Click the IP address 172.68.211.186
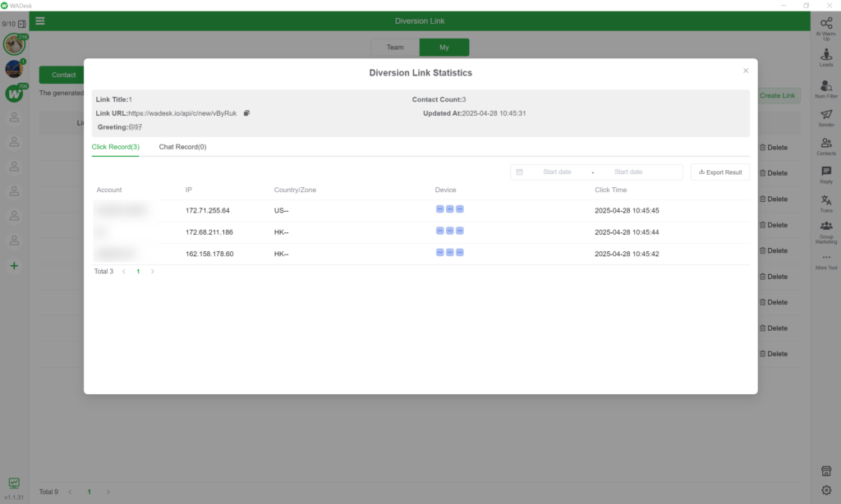 click(209, 232)
